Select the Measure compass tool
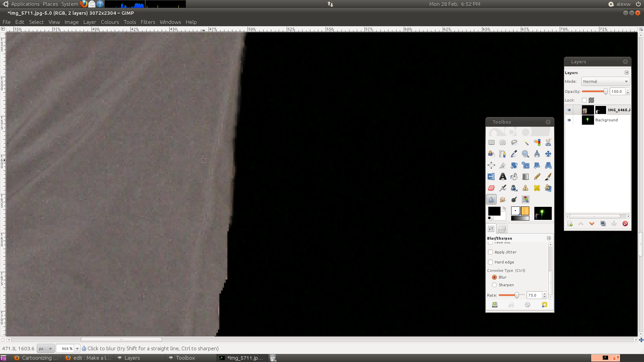The image size is (644, 362). [x=537, y=154]
